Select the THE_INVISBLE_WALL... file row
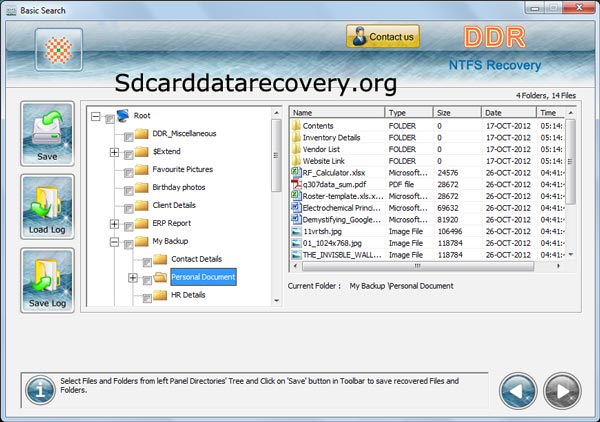 pyautogui.click(x=427, y=255)
